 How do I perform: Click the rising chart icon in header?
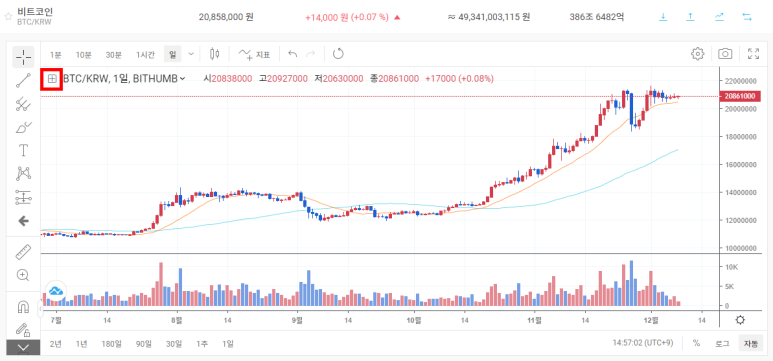click(719, 17)
